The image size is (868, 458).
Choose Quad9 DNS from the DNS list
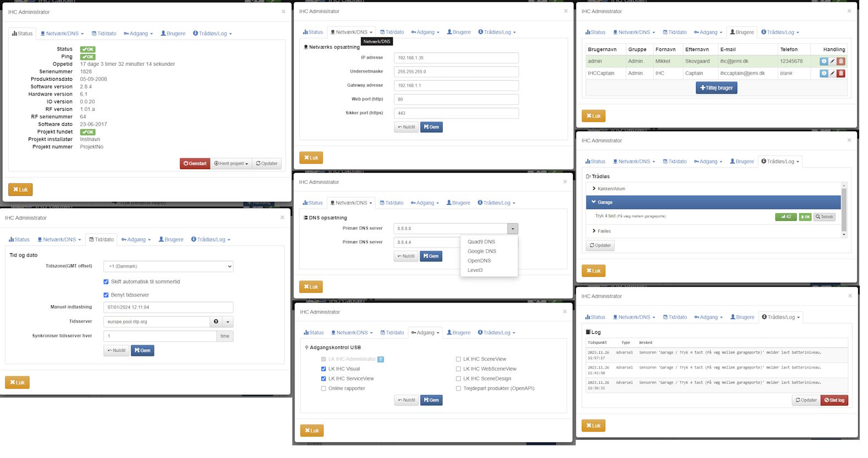point(481,242)
